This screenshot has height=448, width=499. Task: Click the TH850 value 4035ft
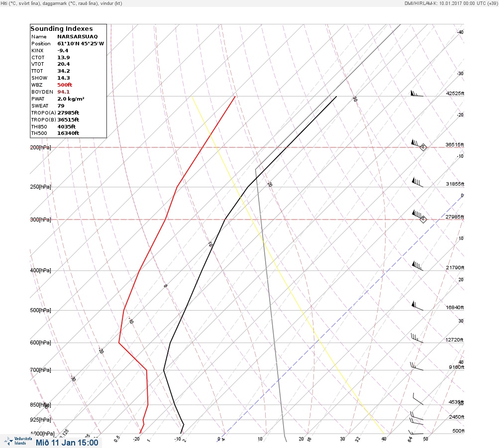(67, 127)
